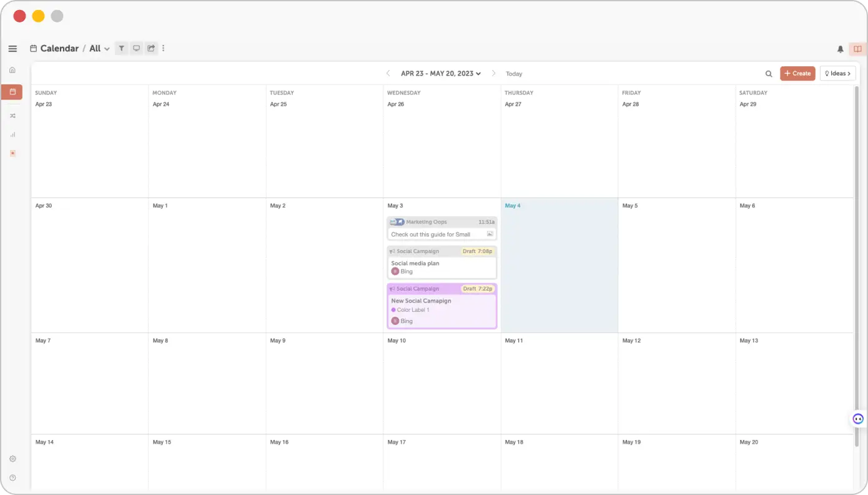Open Analytics with the bar-chart sidebar icon
Screen dimensions: 868x495
12,134
